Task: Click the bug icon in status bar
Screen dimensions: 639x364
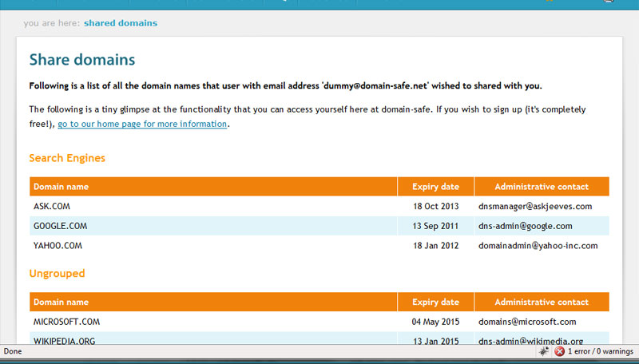Action: 544,351
